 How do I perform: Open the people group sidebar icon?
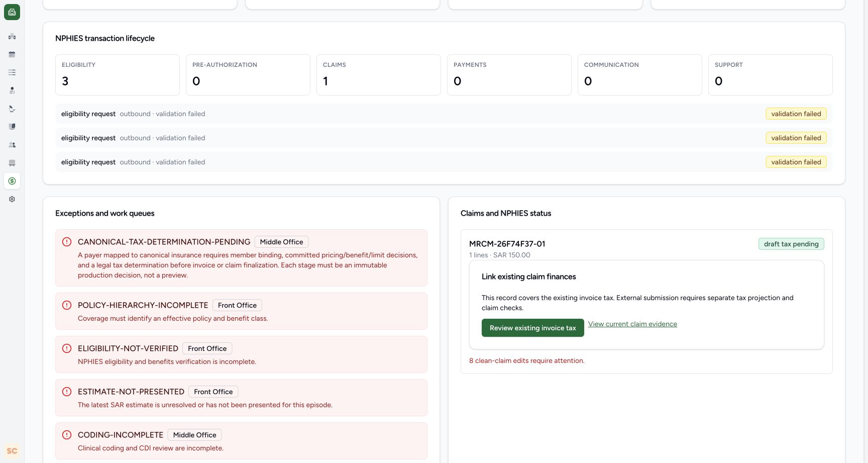point(12,145)
